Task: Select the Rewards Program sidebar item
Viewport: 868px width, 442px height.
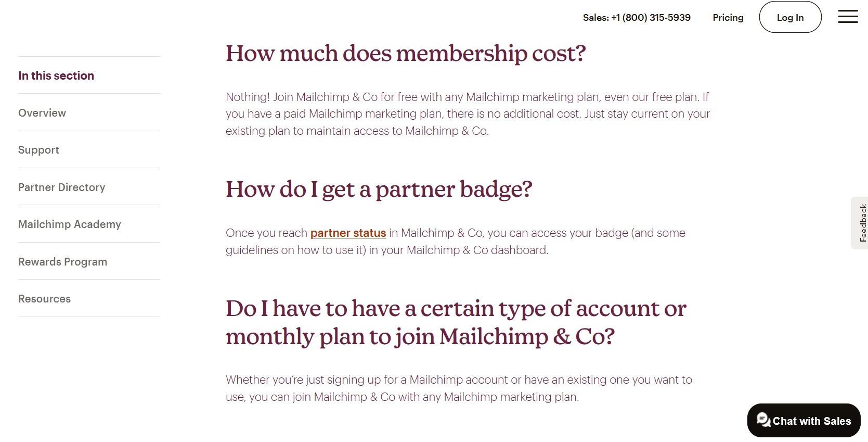Action: click(62, 262)
